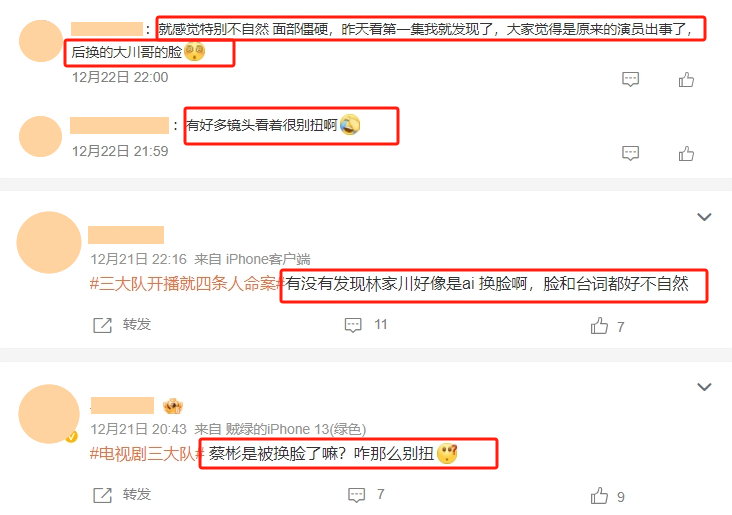Reply to the 12月22日 21:59 comment
This screenshot has height=515, width=732.
coord(630,153)
